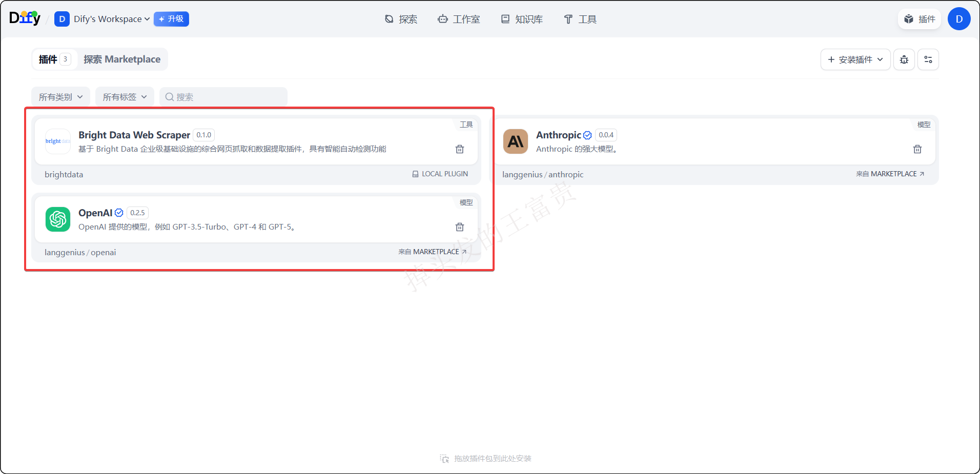Click the debug bug icon button

pos(904,59)
